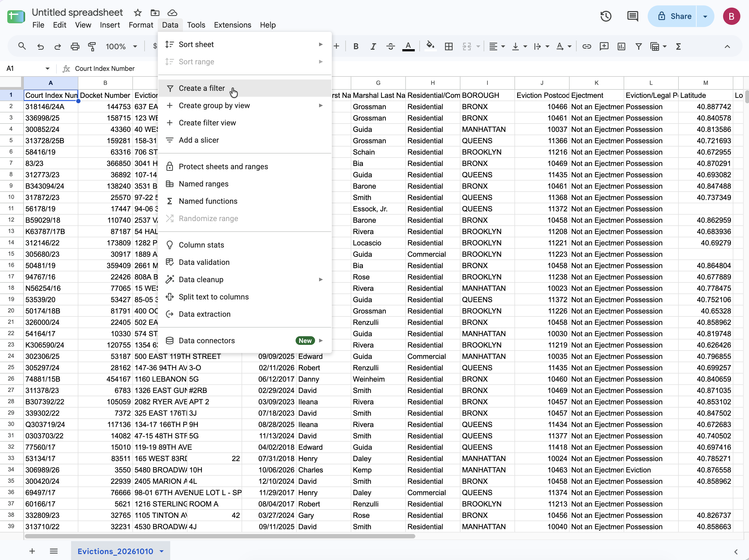749x560 pixels.
Task: Star the Untitled spreadsheet
Action: pos(138,13)
